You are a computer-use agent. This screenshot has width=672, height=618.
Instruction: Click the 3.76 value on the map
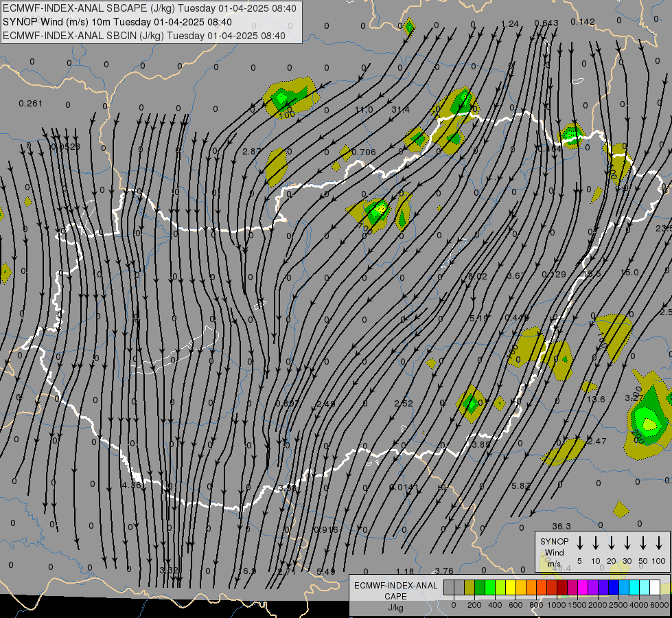[444, 571]
